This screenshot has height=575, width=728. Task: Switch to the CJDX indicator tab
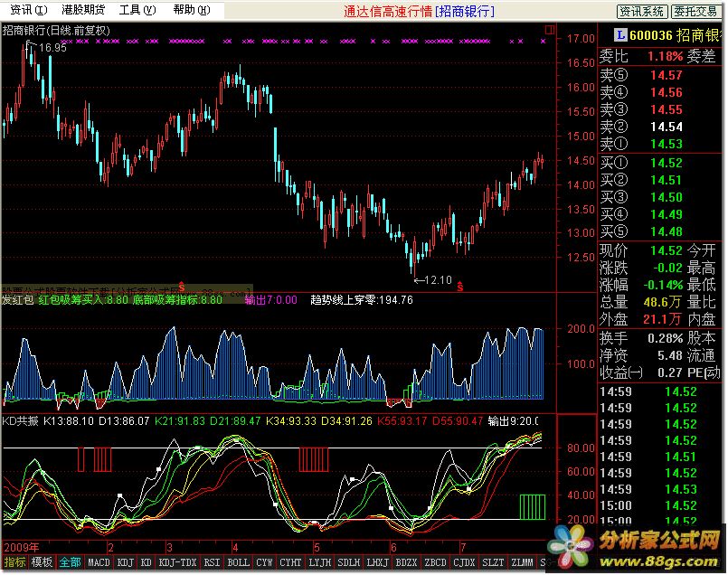pos(464,562)
